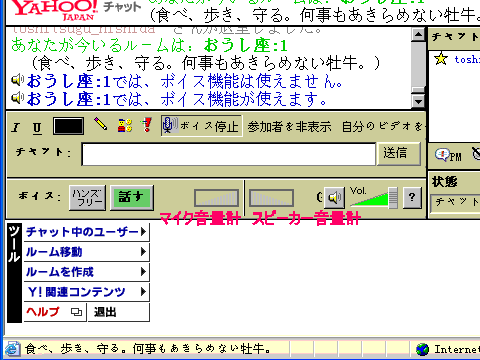The image size is (480, 360).
Task: Click the chat log scroll down arrow
Action: click(418, 101)
